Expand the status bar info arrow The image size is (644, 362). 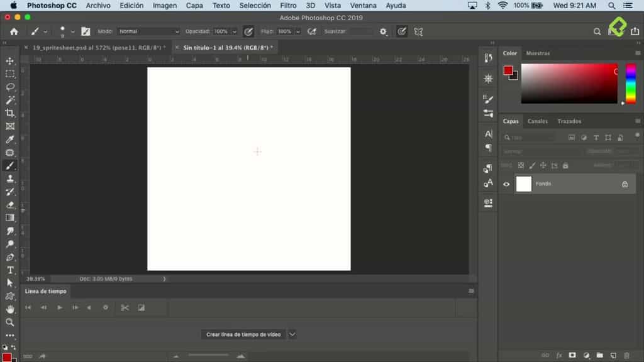coord(164,279)
